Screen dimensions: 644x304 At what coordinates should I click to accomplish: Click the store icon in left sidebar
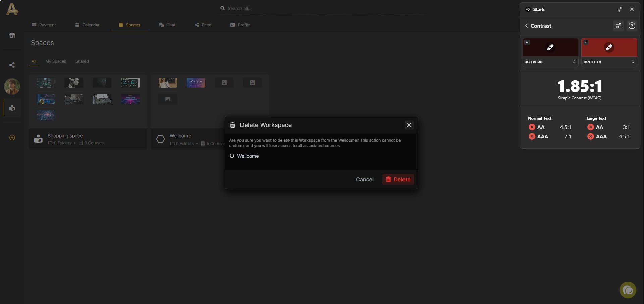[x=12, y=35]
